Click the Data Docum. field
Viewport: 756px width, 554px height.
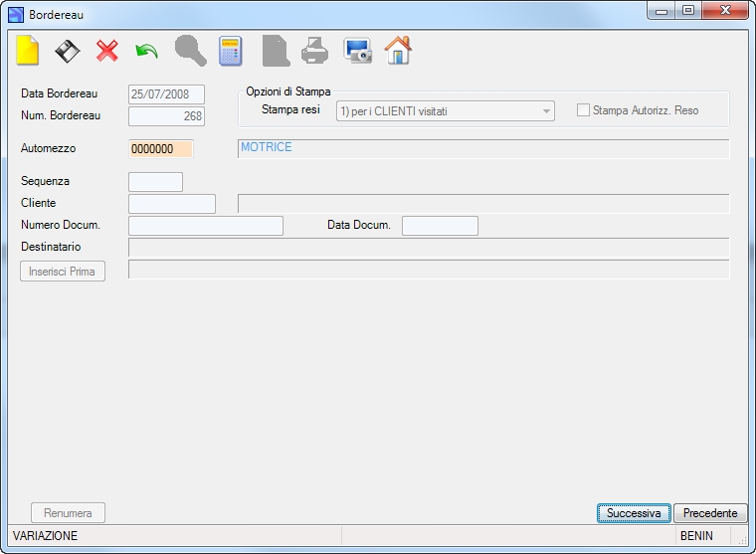[441, 226]
